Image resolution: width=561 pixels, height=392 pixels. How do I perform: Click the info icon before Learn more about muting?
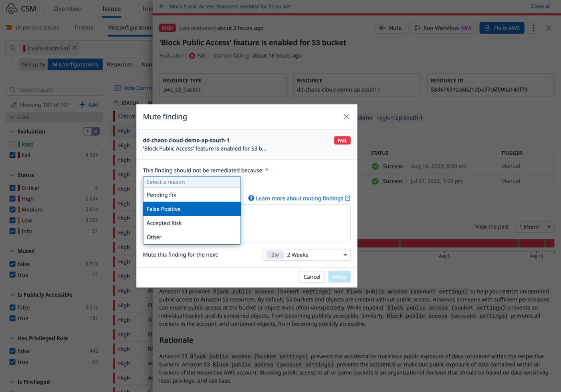[251, 198]
